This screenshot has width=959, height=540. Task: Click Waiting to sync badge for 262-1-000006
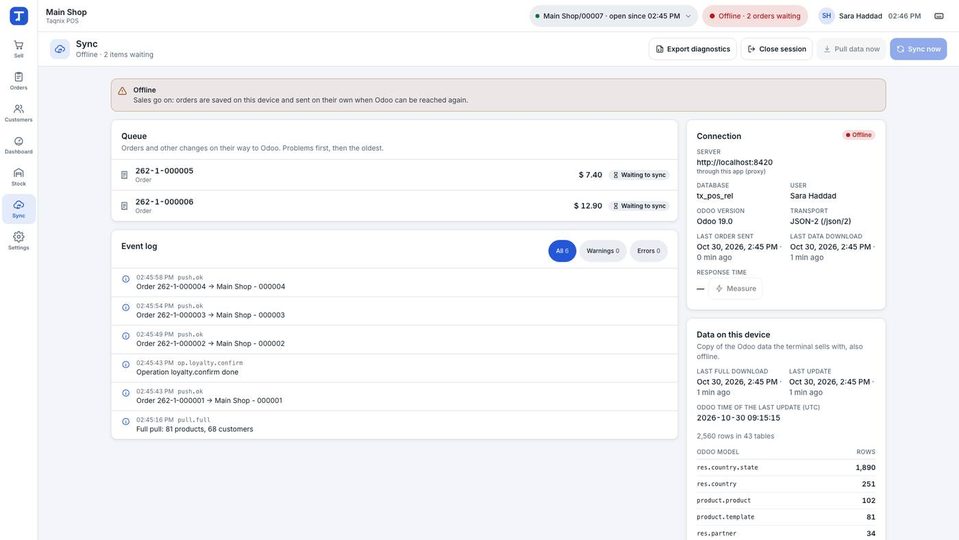pos(639,206)
